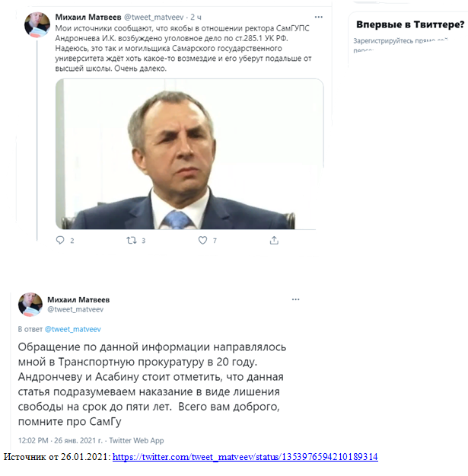Click the retweet icon with count 3
The height and width of the screenshot is (476, 468).
tap(132, 241)
